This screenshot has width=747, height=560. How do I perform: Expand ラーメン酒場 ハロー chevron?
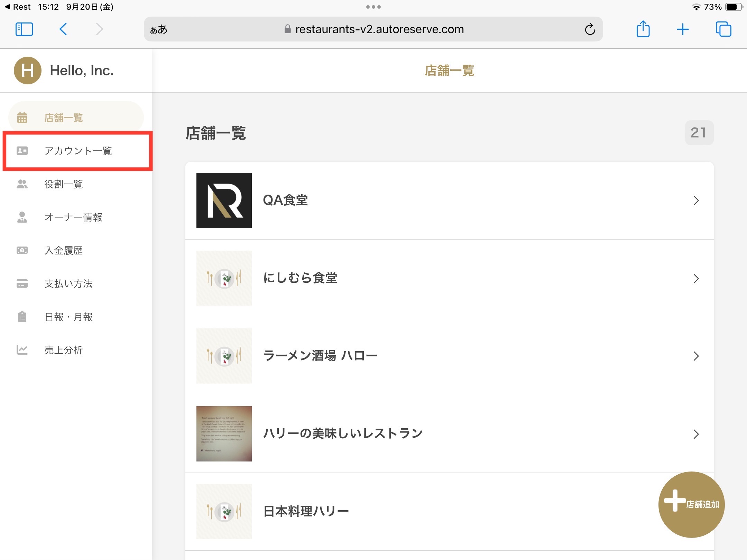coord(696,356)
